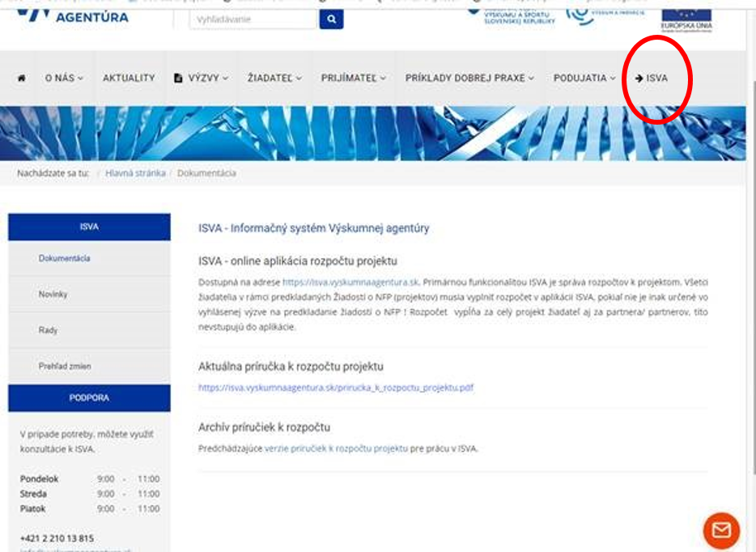This screenshot has height=552, width=756.
Task: Click the Hlavná stránka breadcrumb link
Action: (135, 173)
